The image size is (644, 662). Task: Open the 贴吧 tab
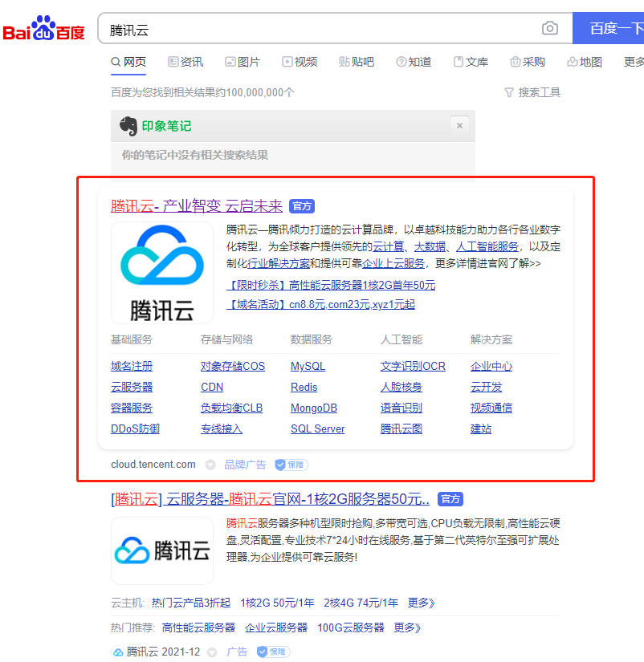[357, 62]
